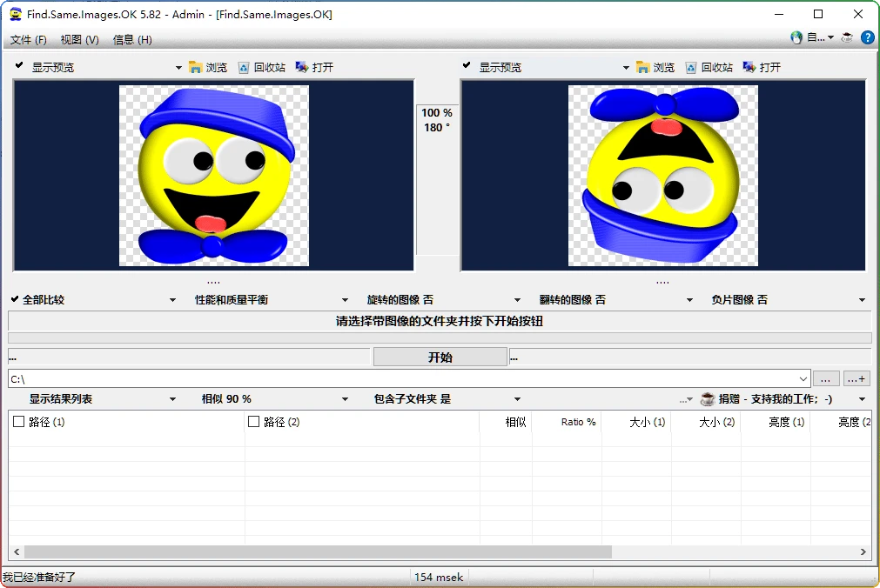Open the 视图 menu
The image size is (880, 588).
pyautogui.click(x=80, y=39)
